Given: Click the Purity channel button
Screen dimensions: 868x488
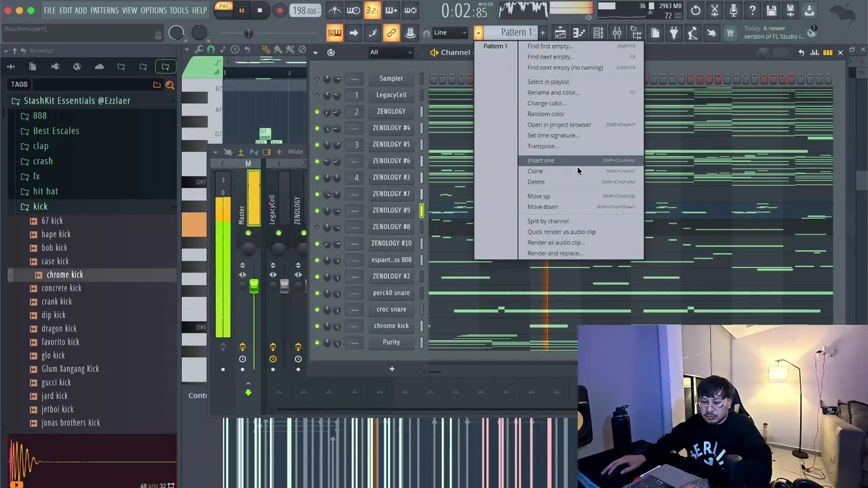Looking at the screenshot, I should pos(391,342).
